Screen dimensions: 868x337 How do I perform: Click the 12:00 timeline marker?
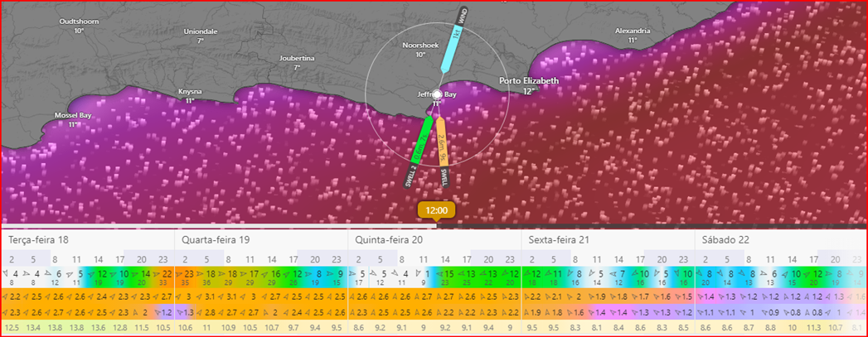(436, 210)
